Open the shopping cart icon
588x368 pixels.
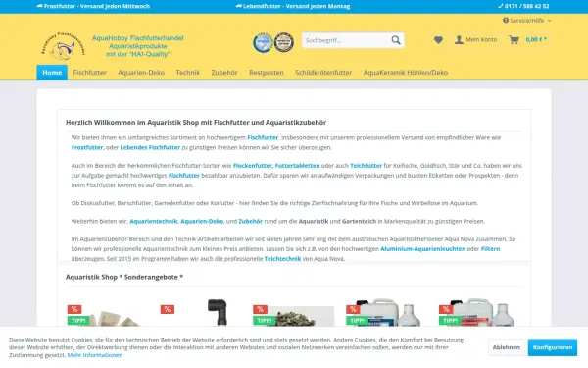point(514,40)
